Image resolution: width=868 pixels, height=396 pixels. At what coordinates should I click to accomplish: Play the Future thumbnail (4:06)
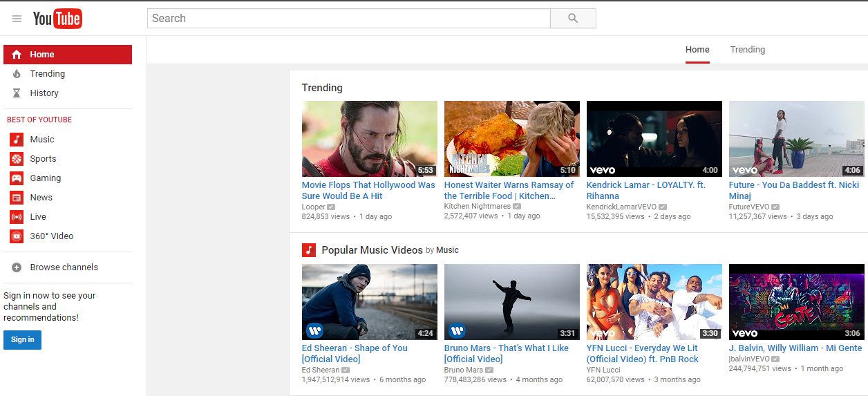click(x=797, y=139)
